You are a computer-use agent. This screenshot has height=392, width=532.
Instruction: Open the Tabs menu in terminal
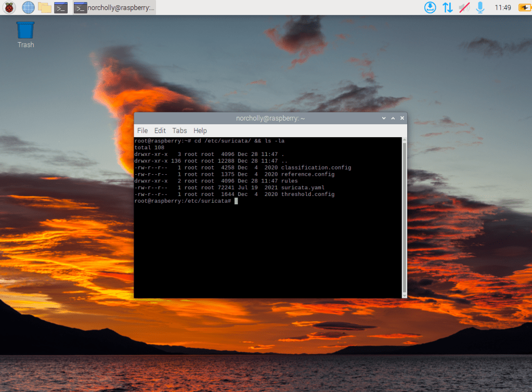(179, 130)
